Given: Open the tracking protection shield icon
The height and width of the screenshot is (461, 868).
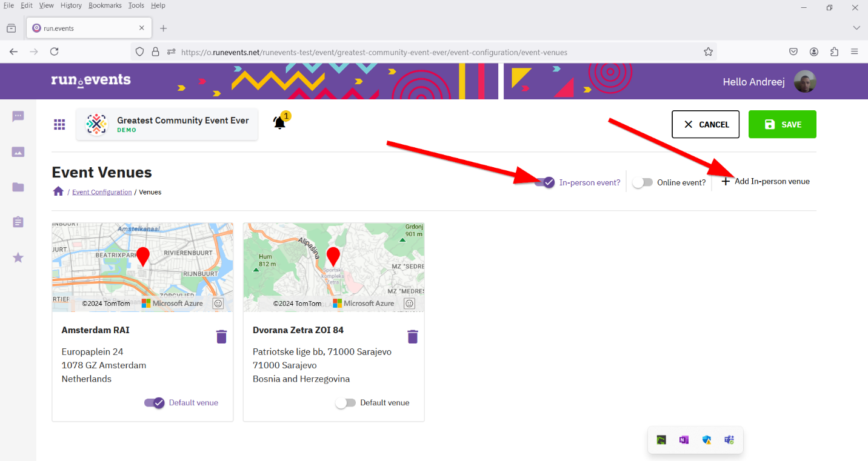Looking at the screenshot, I should (140, 52).
